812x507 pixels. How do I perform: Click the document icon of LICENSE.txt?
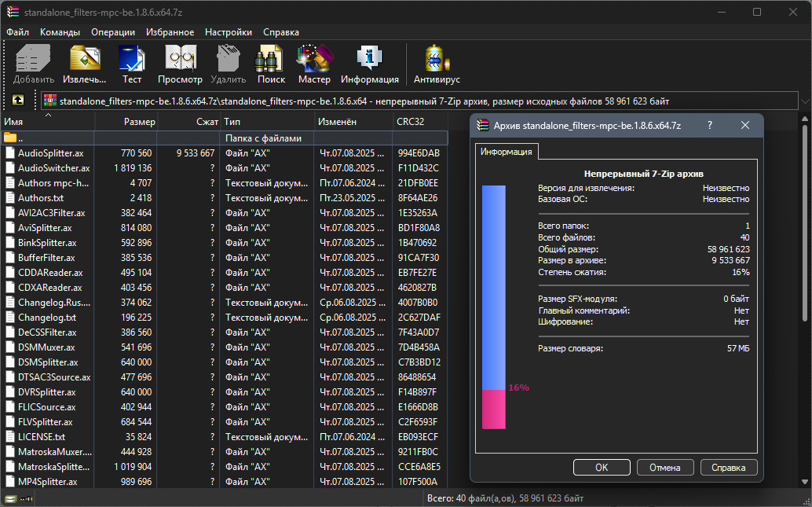point(10,436)
